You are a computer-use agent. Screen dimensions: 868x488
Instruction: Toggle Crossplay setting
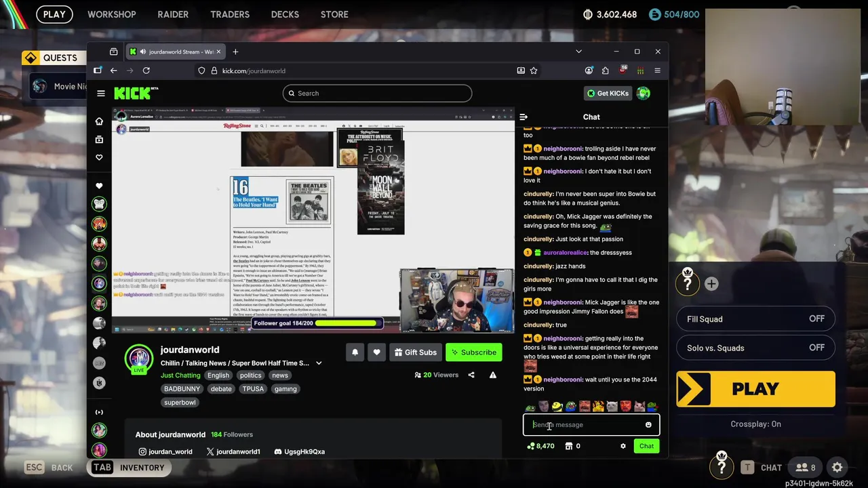[x=755, y=424]
